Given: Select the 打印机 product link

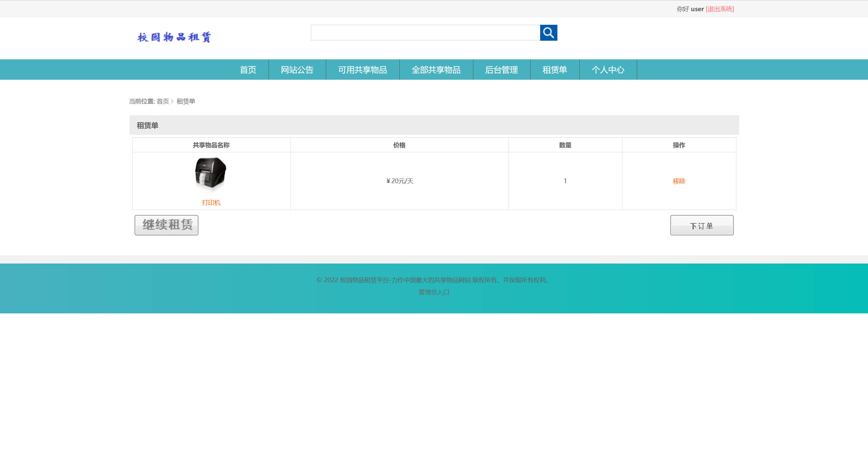Looking at the screenshot, I should pos(211,202).
